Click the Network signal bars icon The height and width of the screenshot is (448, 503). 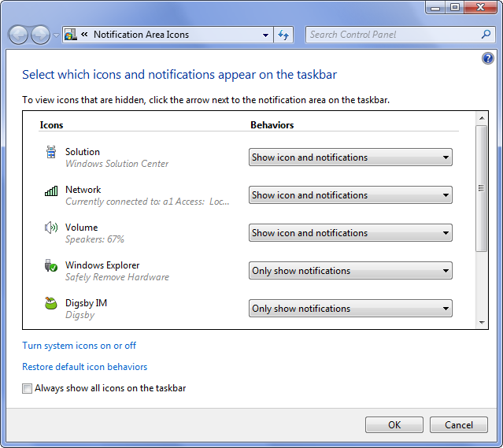51,191
